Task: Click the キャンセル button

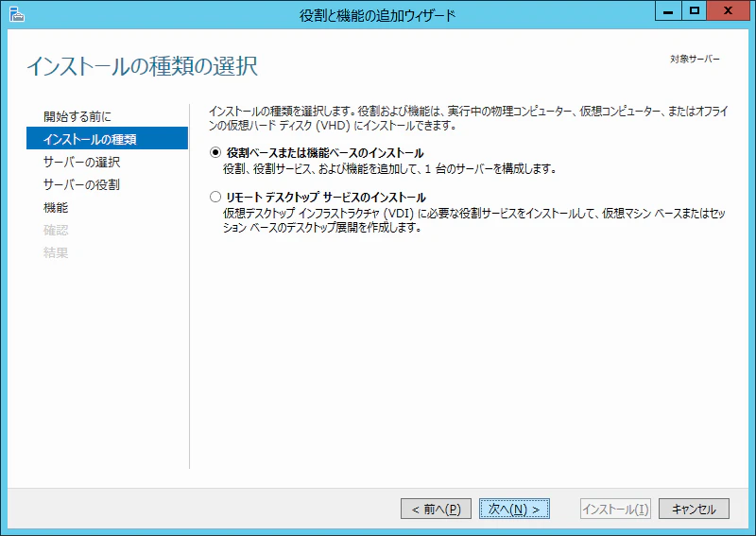Action: pyautogui.click(x=694, y=509)
